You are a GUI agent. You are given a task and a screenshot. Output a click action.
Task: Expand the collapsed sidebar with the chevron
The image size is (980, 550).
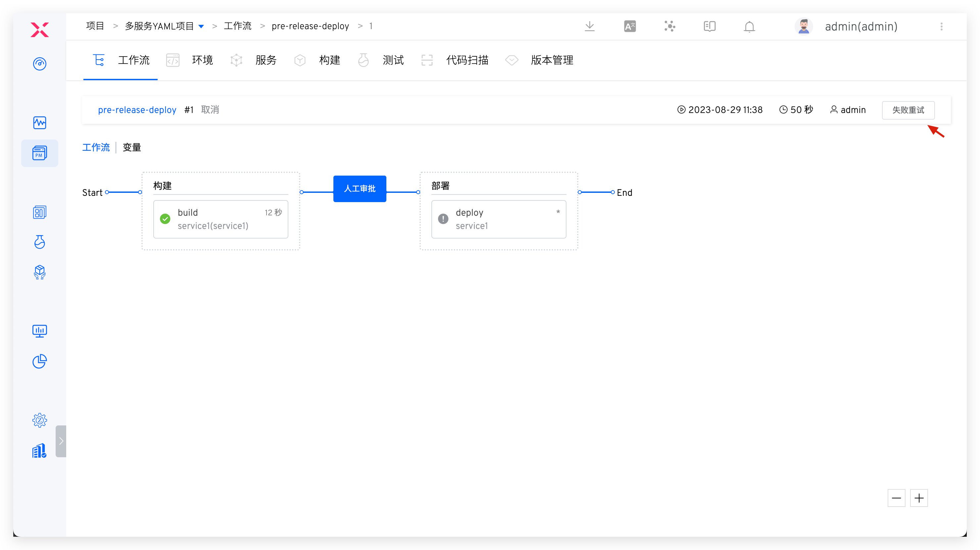(x=61, y=441)
